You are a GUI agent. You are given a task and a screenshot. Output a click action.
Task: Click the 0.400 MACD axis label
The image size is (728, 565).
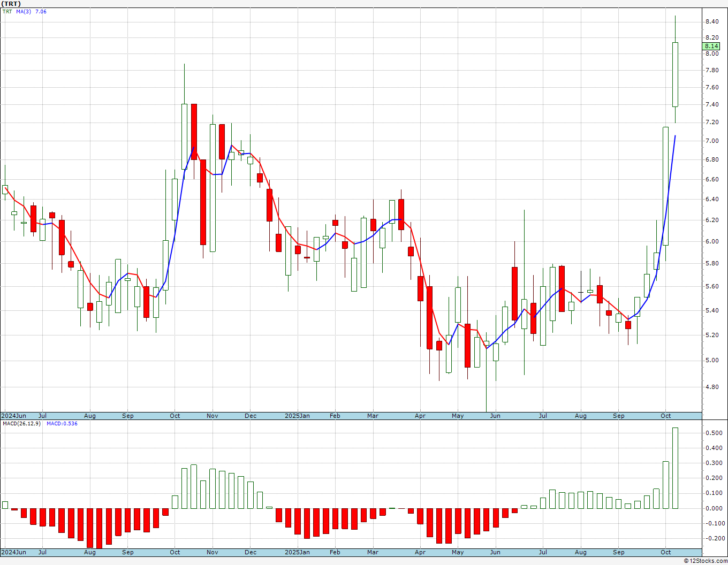tap(713, 448)
